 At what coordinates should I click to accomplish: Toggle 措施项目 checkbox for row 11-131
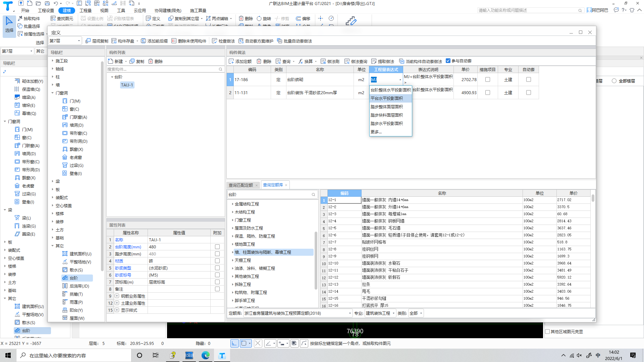pos(488,93)
